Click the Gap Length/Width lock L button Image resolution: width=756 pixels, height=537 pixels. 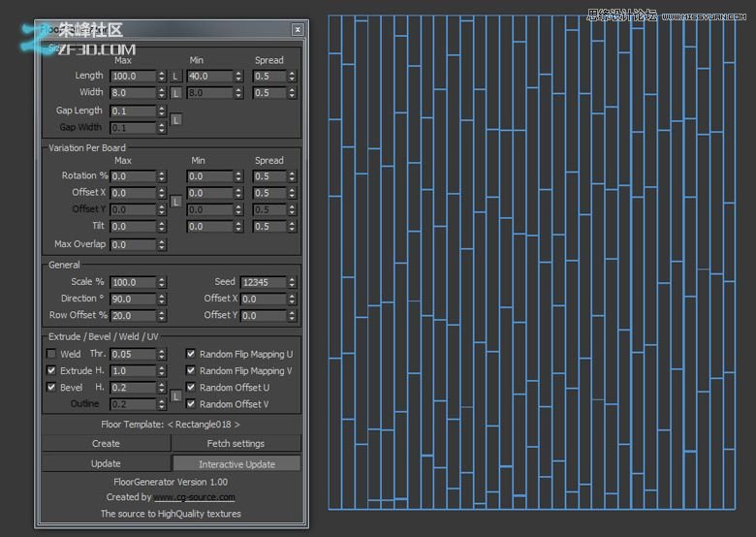click(x=175, y=119)
